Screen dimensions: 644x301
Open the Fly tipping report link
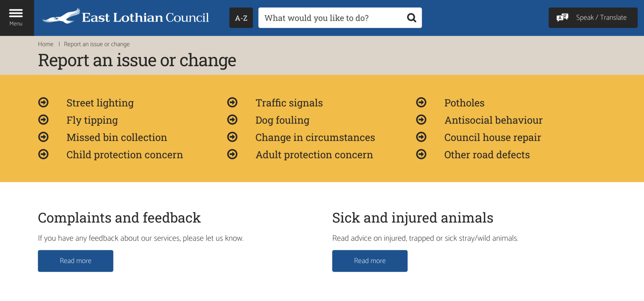pyautogui.click(x=92, y=120)
